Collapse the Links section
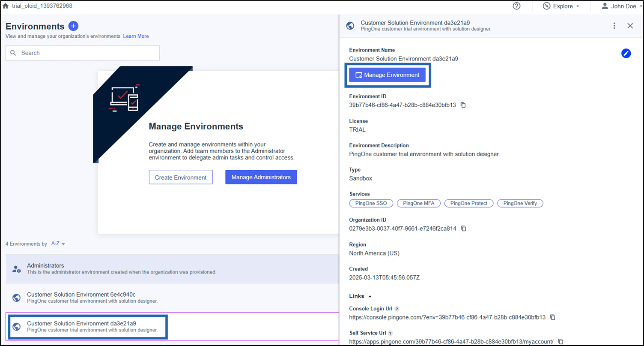 (360, 296)
